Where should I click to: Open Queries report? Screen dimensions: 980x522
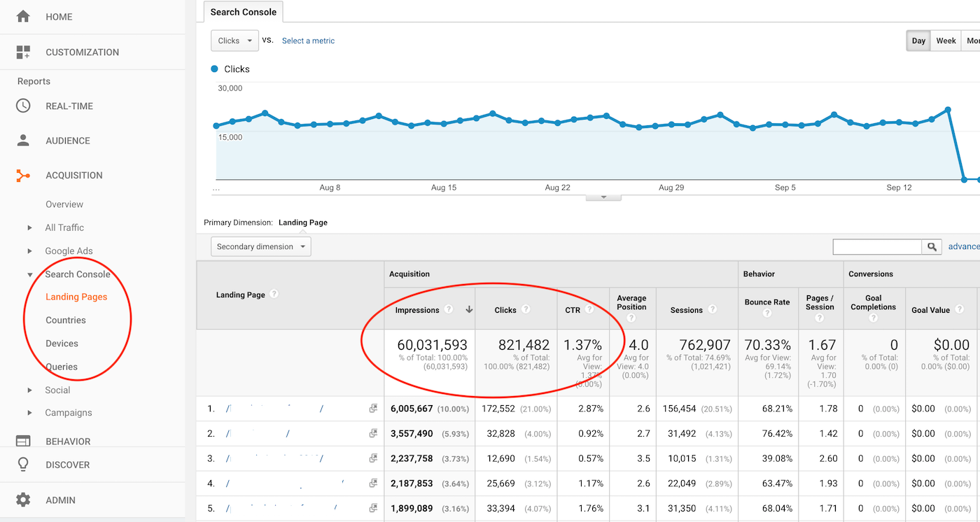tap(62, 366)
